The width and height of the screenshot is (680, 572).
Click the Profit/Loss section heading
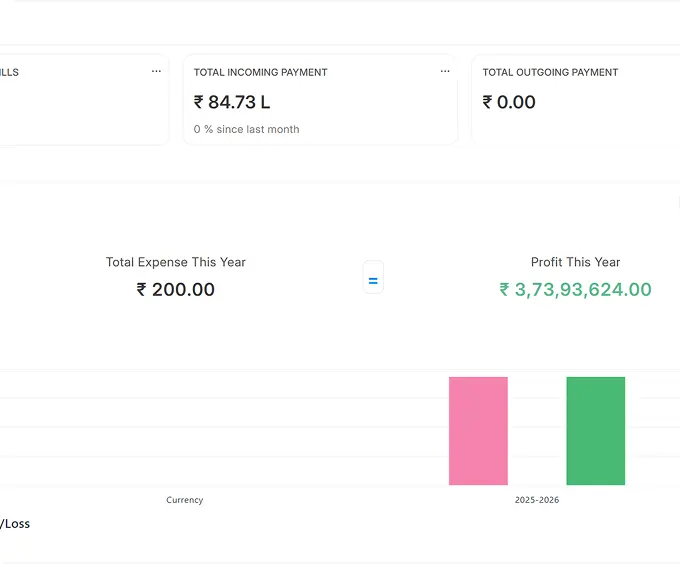coord(14,523)
